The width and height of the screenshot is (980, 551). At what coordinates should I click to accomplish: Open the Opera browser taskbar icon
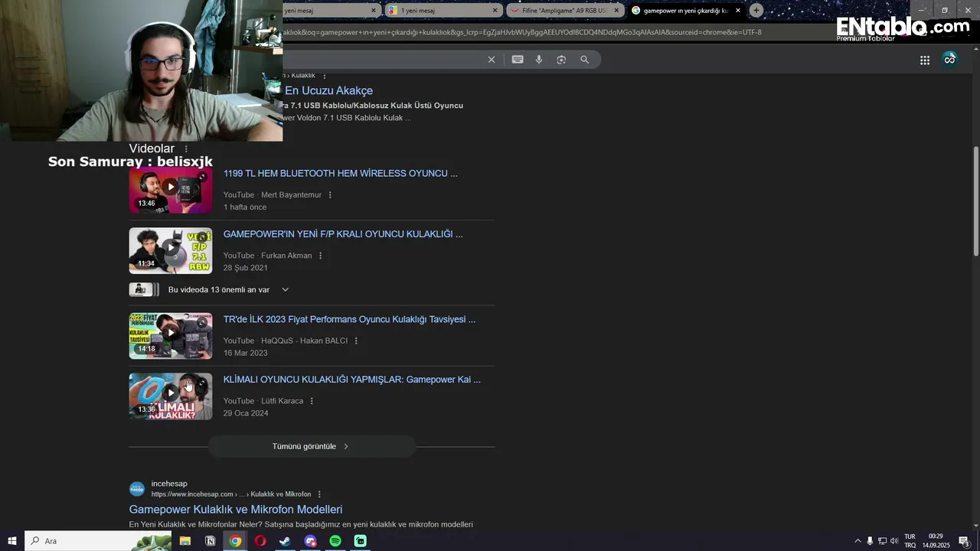[260, 541]
